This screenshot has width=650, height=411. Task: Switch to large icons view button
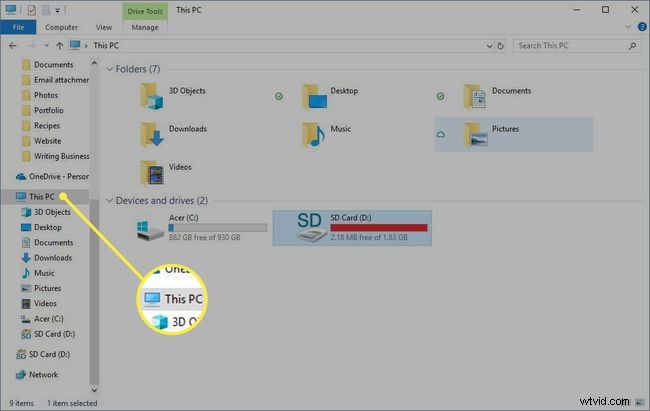coord(640,402)
